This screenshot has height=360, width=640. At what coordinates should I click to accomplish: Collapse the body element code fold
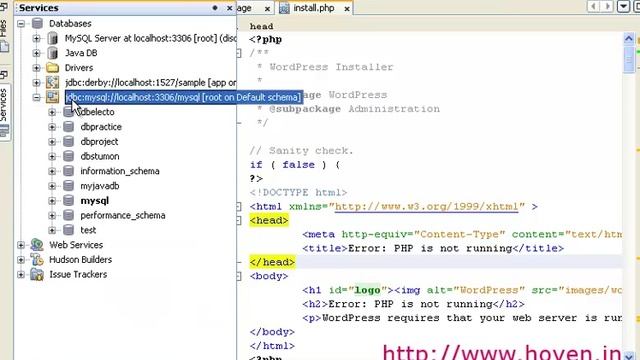click(x=239, y=276)
